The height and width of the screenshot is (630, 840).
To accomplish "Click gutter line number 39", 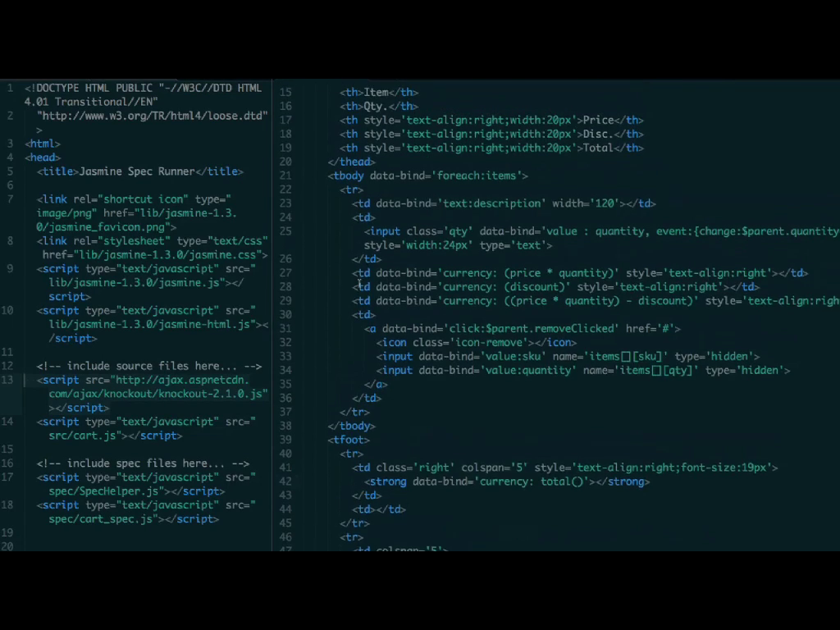I will coord(285,440).
